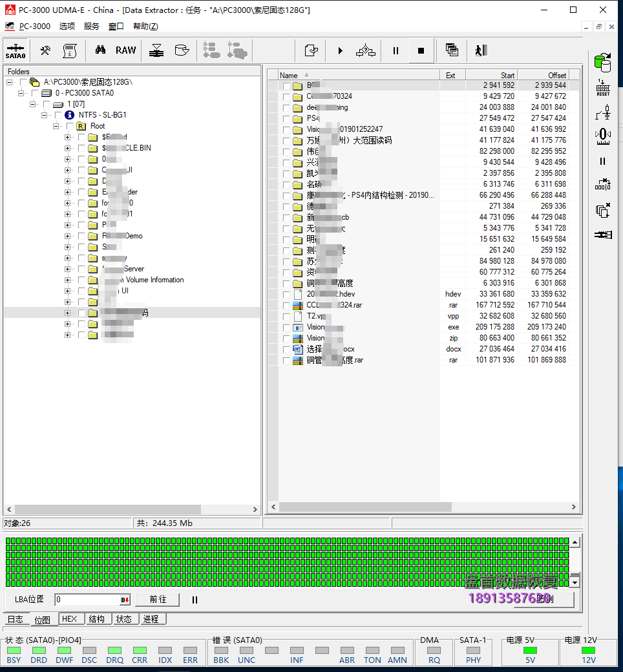Click the exit (running man) icon
This screenshot has width=623, height=672.
point(481,50)
